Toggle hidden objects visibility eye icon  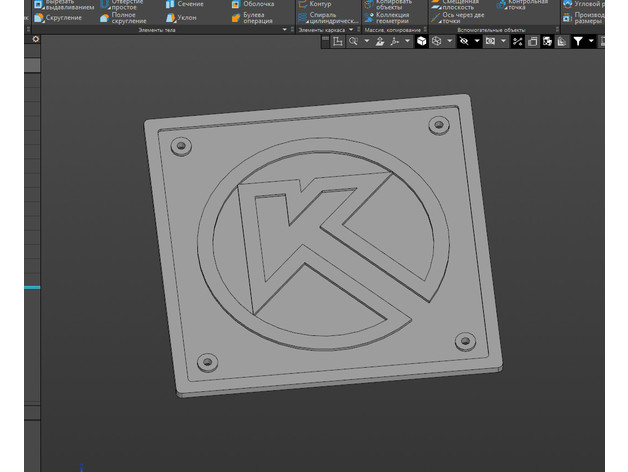click(464, 41)
